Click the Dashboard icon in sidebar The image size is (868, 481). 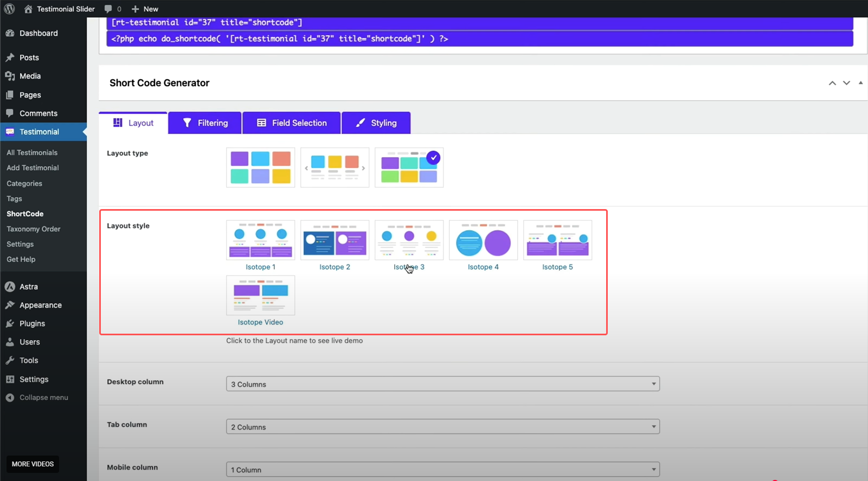pos(10,33)
